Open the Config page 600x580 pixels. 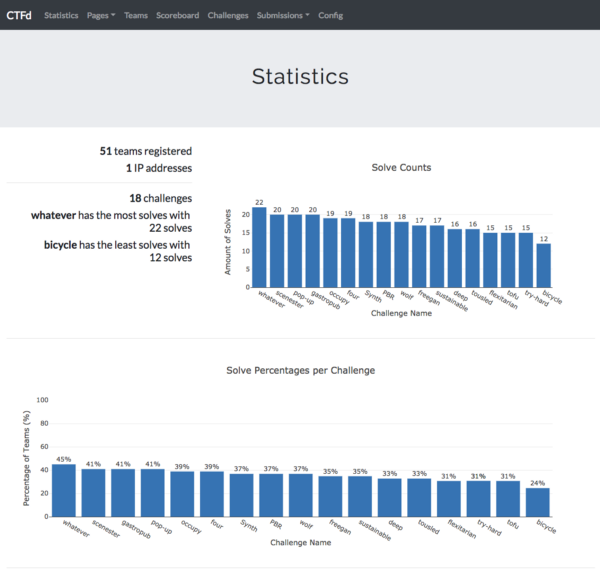(331, 15)
